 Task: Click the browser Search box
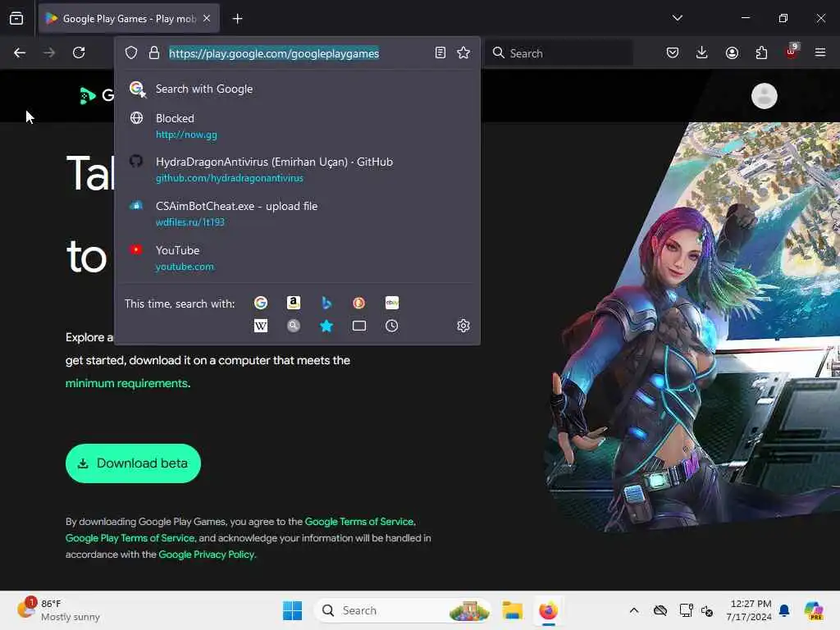point(559,53)
